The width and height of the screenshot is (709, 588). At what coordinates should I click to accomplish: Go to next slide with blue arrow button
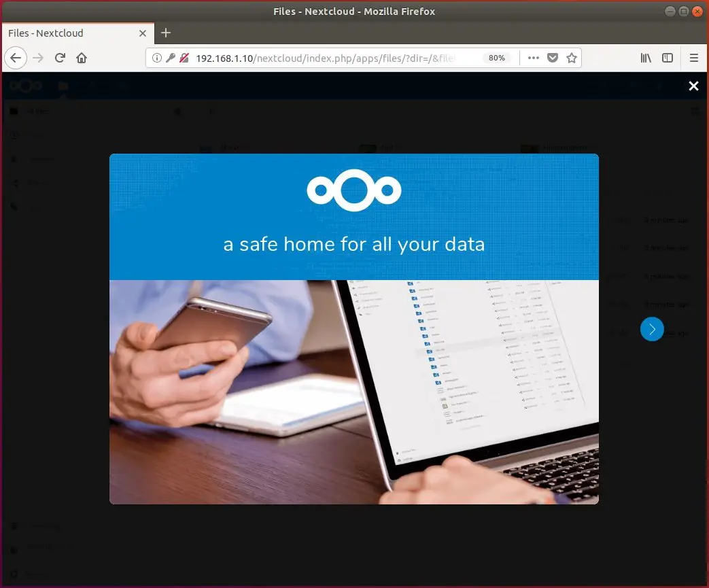pos(652,329)
